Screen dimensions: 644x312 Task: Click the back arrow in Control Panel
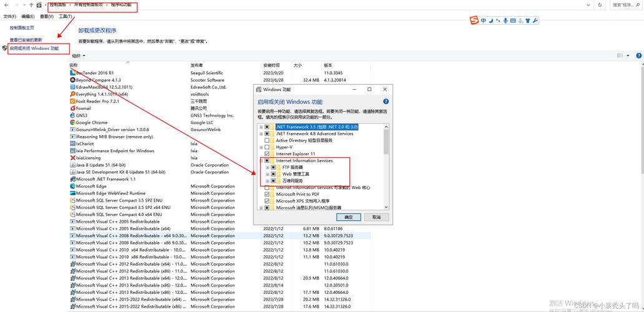6,5
